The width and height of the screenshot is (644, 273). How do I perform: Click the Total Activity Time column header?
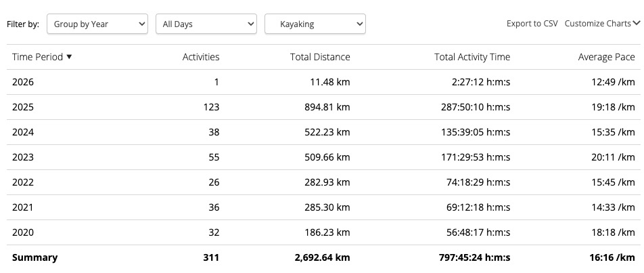tap(472, 58)
